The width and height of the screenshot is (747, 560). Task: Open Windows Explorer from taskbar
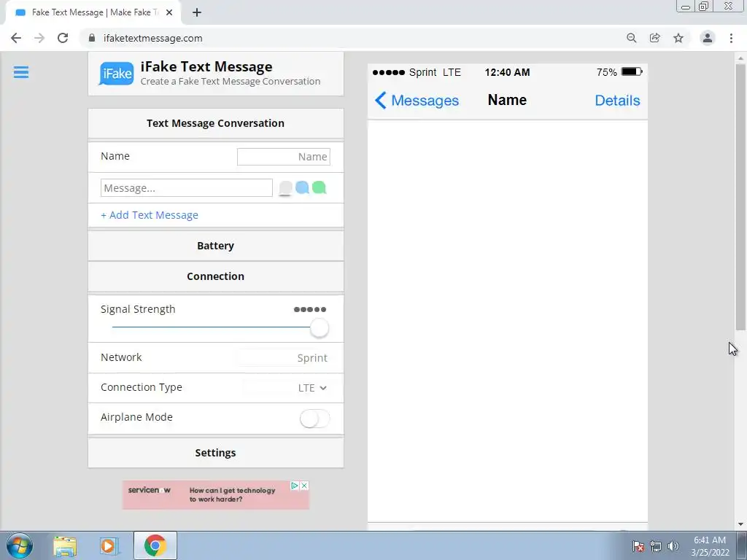(65, 546)
